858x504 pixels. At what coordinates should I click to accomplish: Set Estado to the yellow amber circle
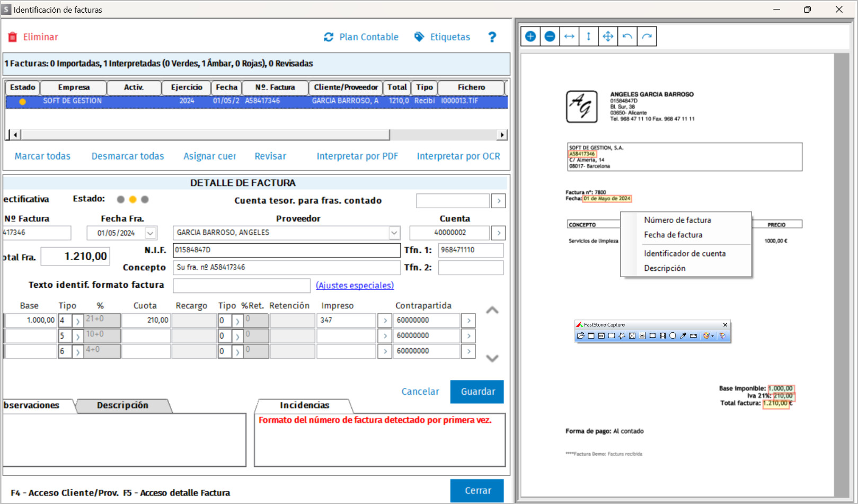(x=133, y=199)
